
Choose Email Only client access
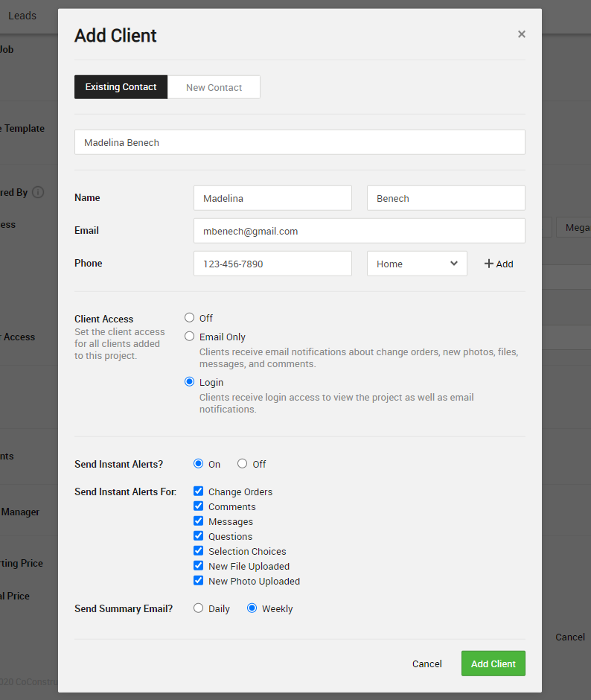[x=190, y=337]
